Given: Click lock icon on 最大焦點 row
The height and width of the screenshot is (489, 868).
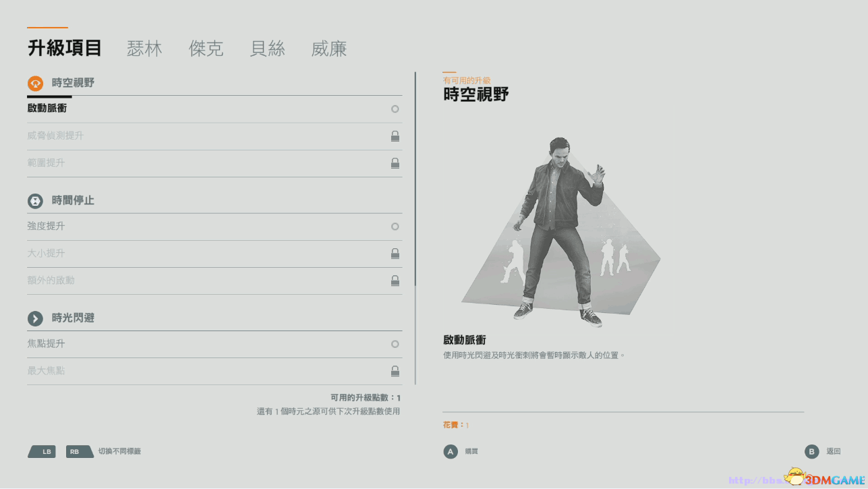Looking at the screenshot, I should (395, 371).
